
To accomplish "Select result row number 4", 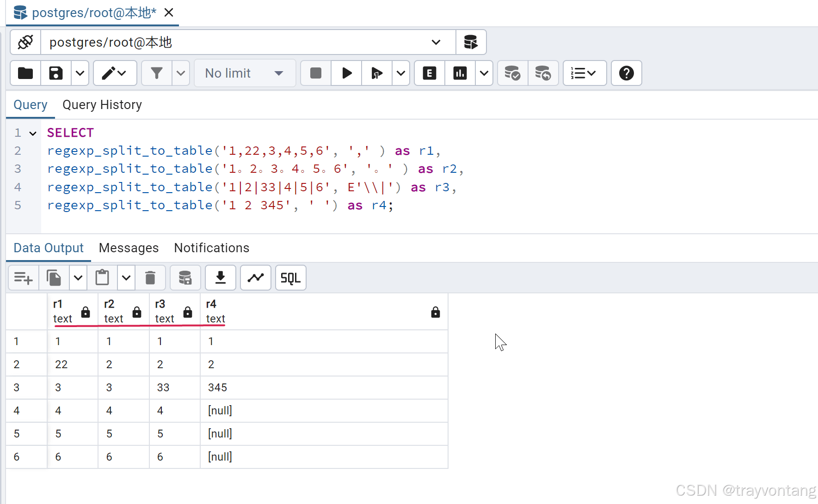I will click(x=26, y=411).
